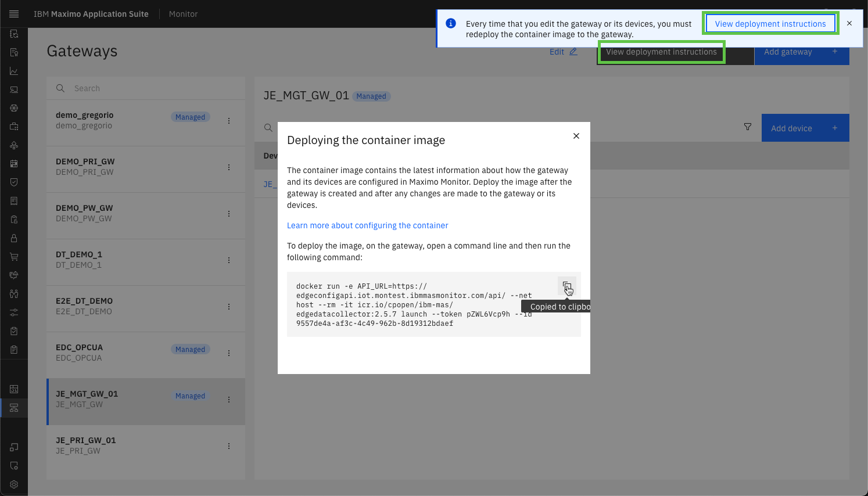Open the hamburger navigation menu
This screenshot has height=496, width=868.
[14, 14]
